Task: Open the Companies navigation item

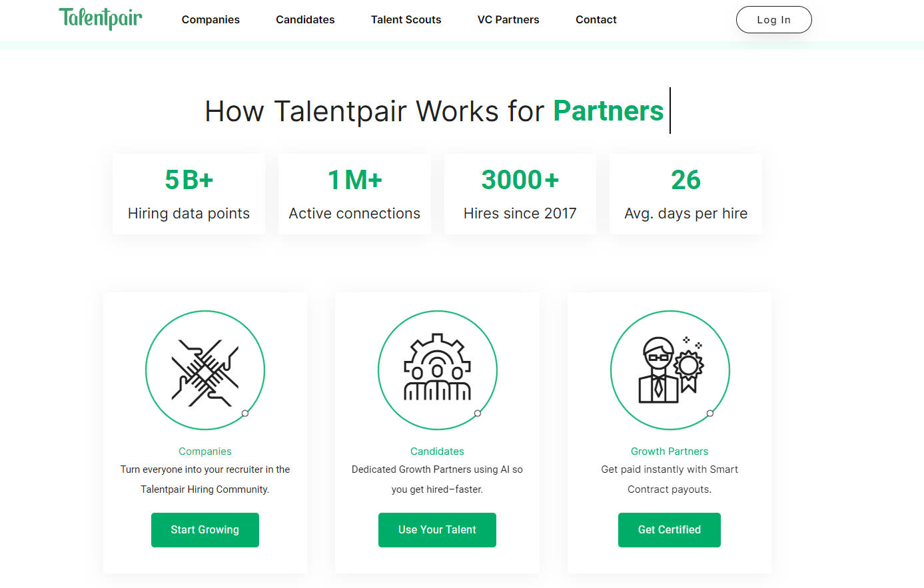Action: [211, 19]
